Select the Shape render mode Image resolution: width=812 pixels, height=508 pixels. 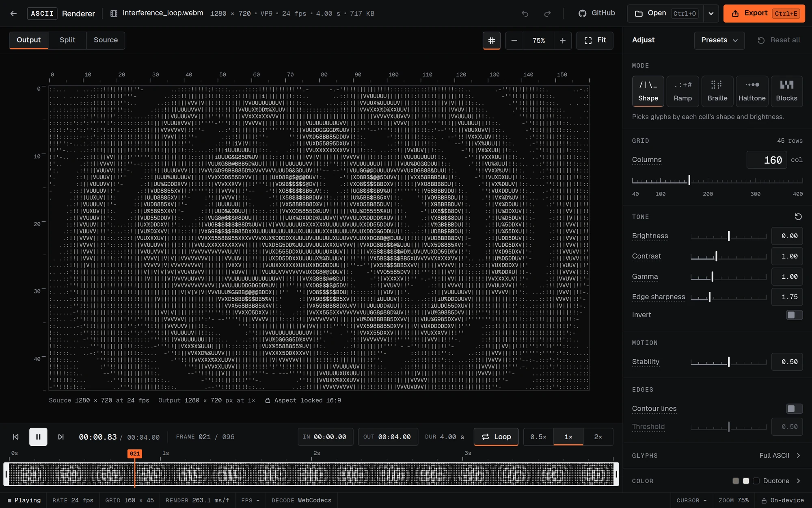click(648, 91)
